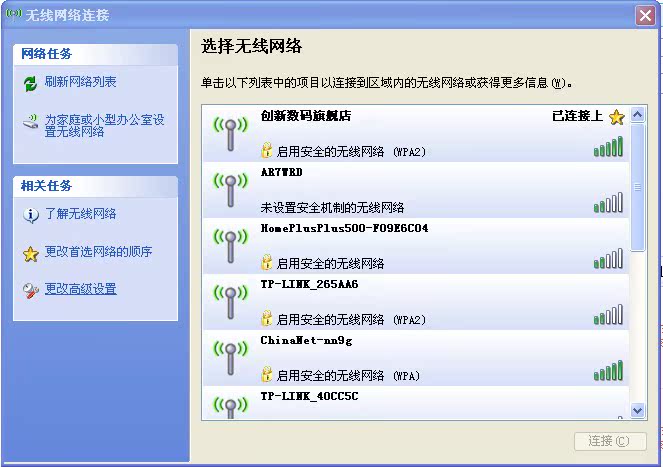Click the star icon beside 更改首选网络的顺序
The image size is (663, 467).
click(30, 254)
